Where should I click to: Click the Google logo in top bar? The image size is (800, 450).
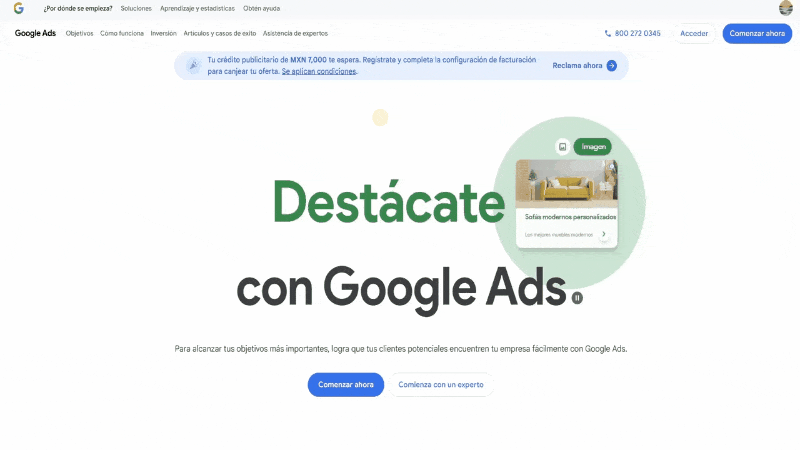[x=18, y=8]
